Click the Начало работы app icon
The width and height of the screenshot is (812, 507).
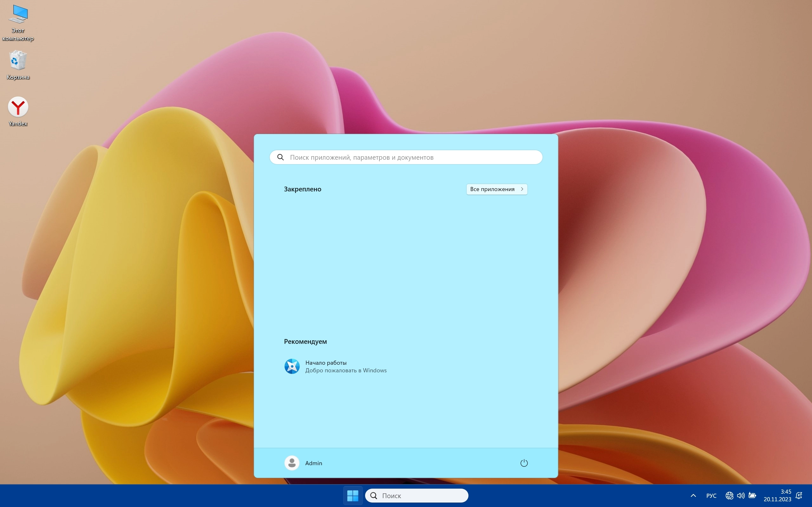pyautogui.click(x=291, y=366)
